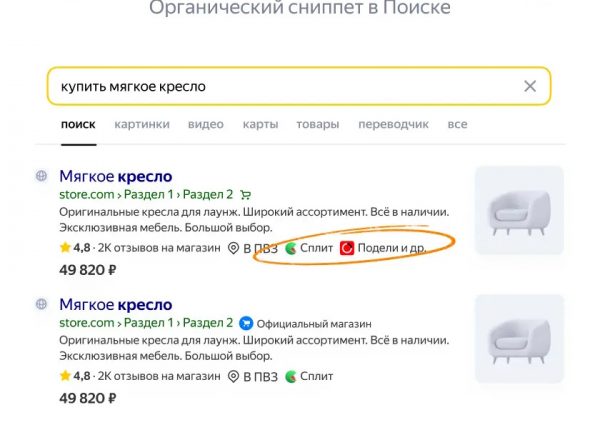Click star rating icon in first result

point(65,248)
